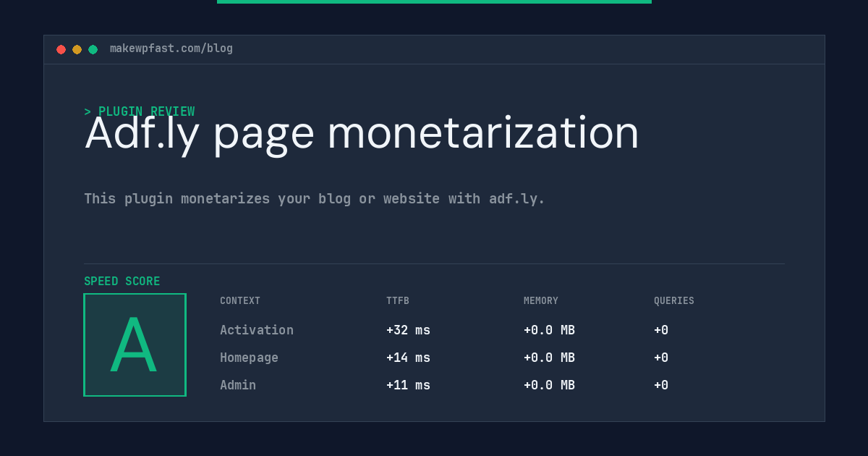
Task: Click the red close dot
Action: [61, 49]
